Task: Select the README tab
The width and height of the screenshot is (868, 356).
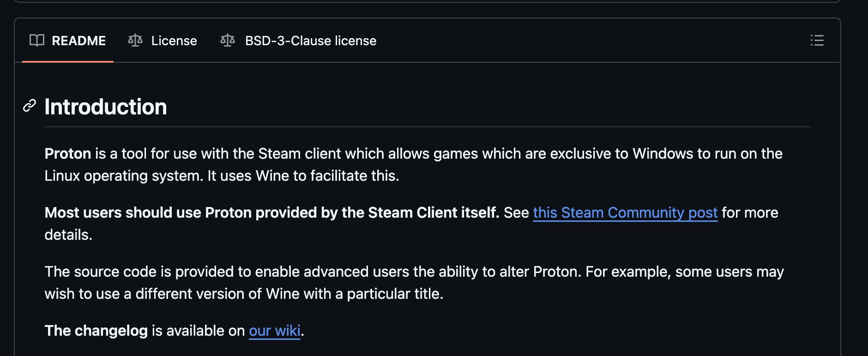Action: 78,41
